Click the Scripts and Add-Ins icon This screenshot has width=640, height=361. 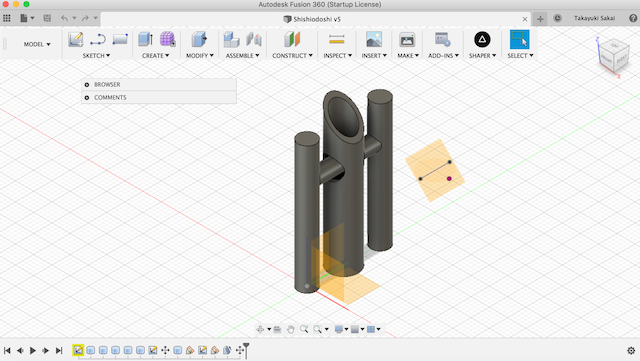coord(442,40)
